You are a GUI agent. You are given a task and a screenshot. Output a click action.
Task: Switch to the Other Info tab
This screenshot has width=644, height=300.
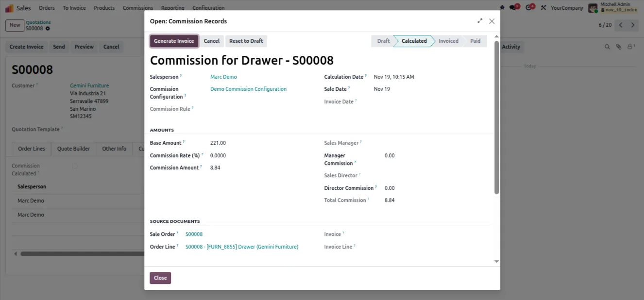click(114, 149)
